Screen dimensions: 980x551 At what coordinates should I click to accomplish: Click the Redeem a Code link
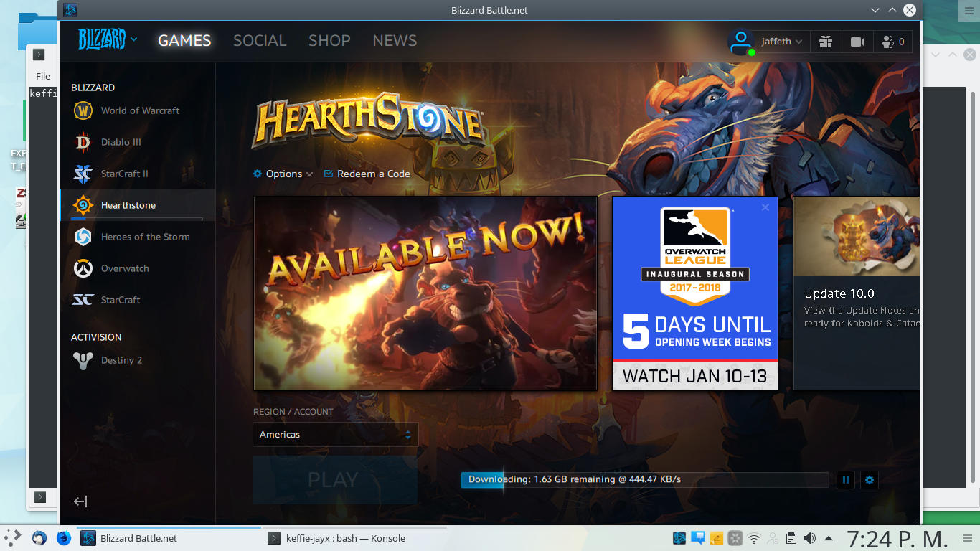coord(367,174)
